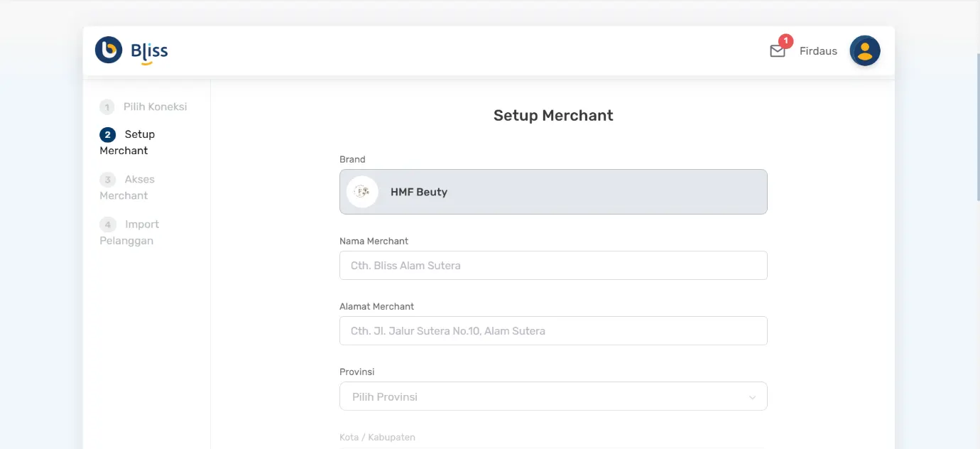Click the step 3 circle icon
The height and width of the screenshot is (449, 980).
click(107, 180)
